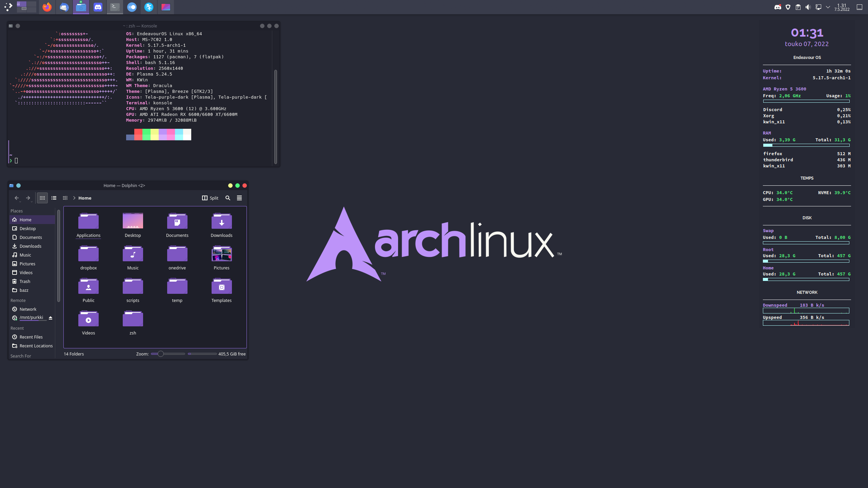Unmount /mnt/purkki with eject icon

click(x=51, y=318)
